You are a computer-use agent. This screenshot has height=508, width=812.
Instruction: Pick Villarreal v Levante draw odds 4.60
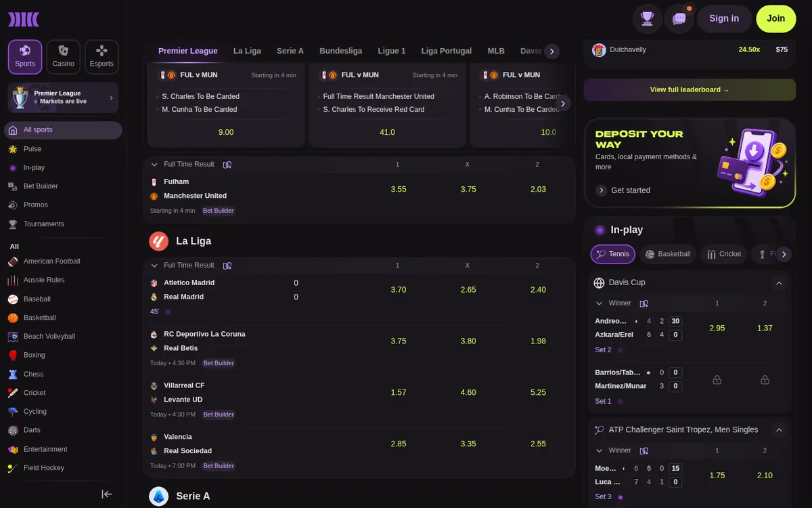[468, 393]
